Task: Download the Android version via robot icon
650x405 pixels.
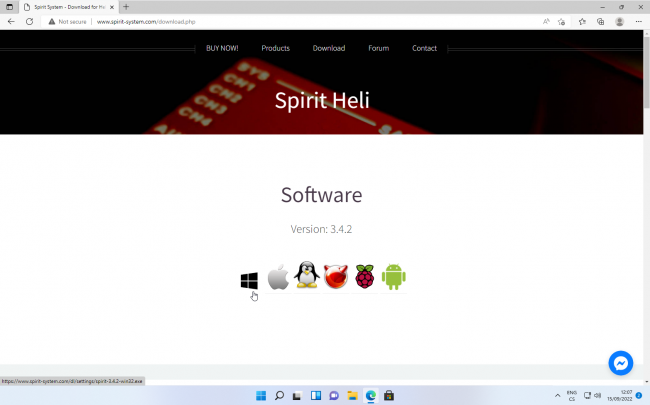Action: [393, 277]
